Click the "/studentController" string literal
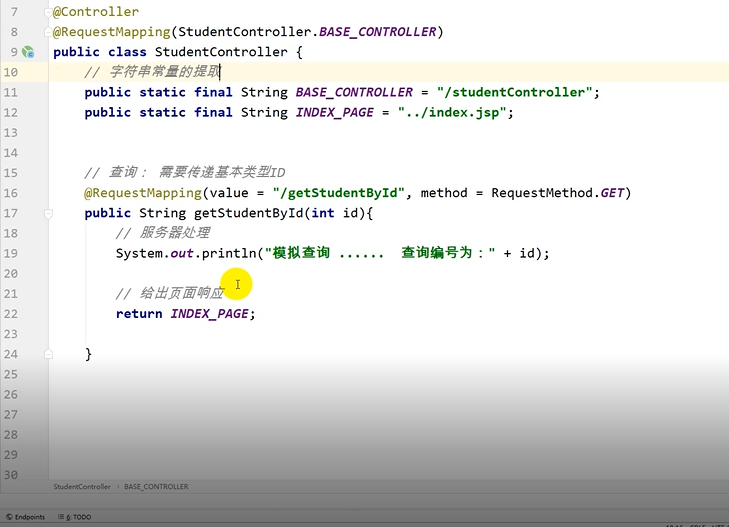 [514, 92]
